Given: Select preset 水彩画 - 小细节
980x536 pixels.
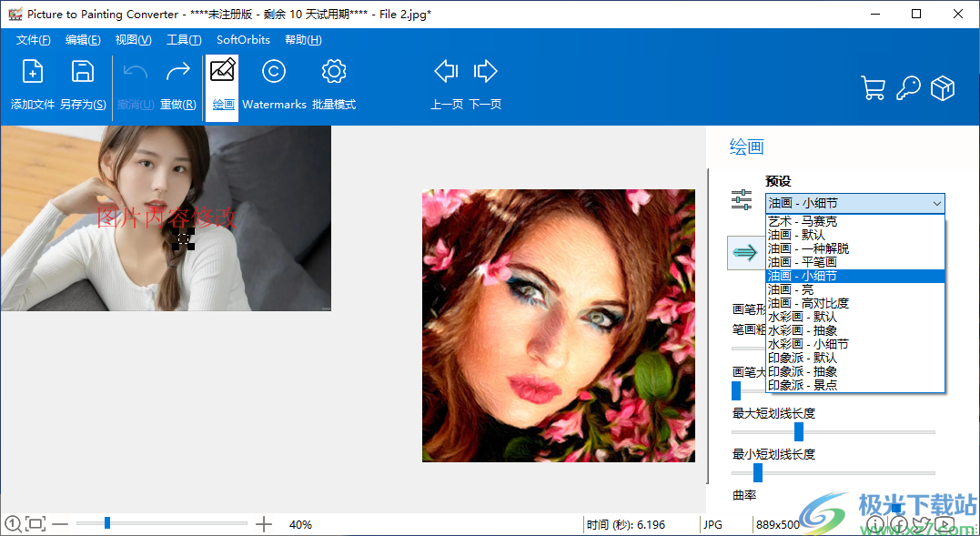Looking at the screenshot, I should pos(855,344).
